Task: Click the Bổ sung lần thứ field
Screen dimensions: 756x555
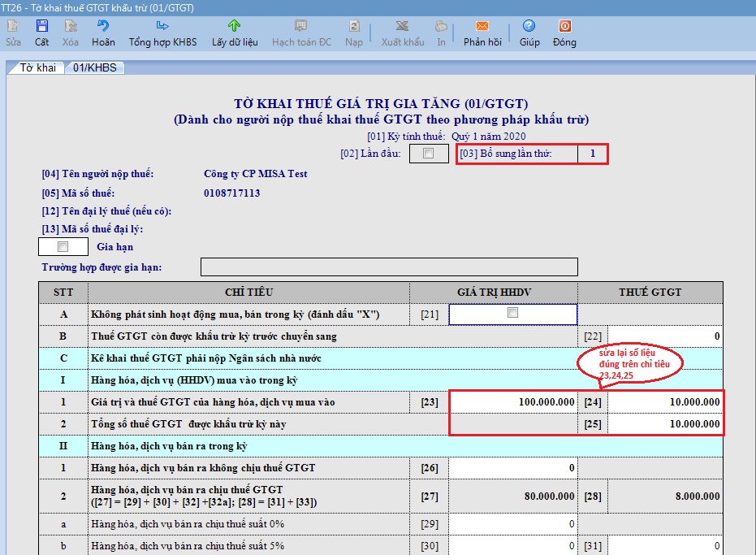Action: (593, 154)
